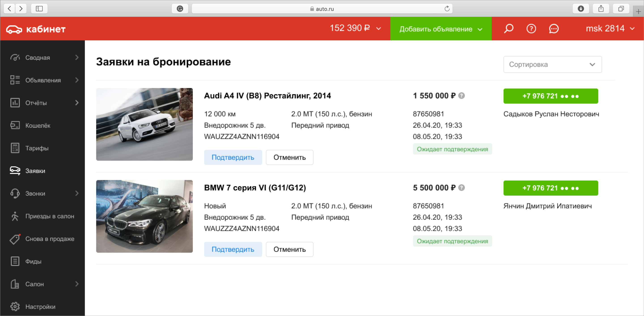Click the price info icon beside 5 500 000 ₽
Screen dimensions: 644x316
pyautogui.click(x=462, y=188)
